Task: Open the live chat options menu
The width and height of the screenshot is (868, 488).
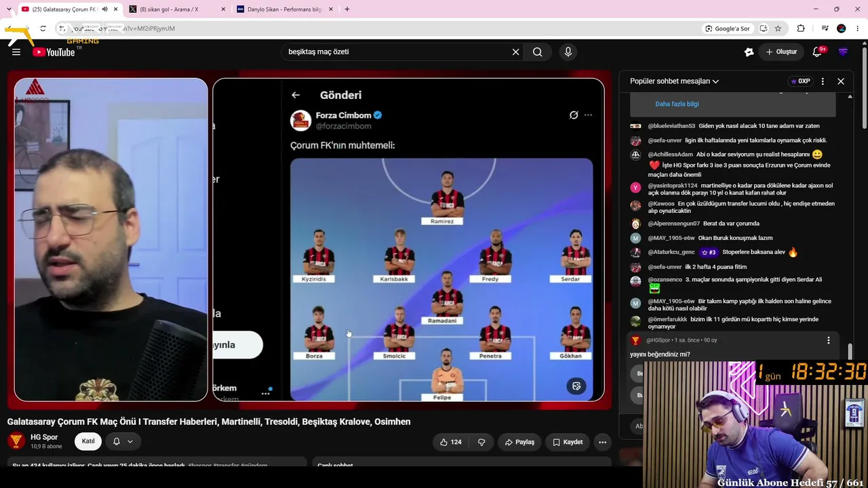Action: coord(823,81)
